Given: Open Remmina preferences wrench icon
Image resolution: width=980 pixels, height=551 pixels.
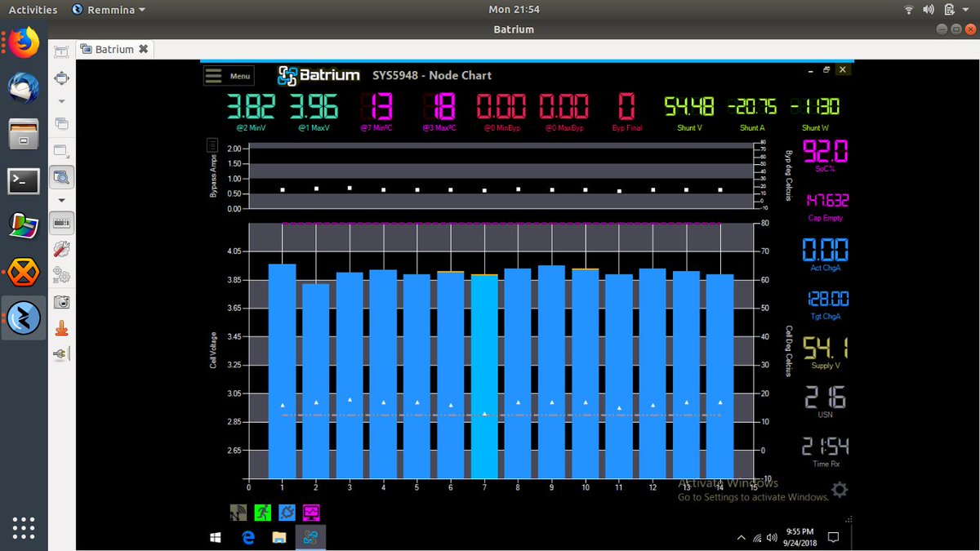Looking at the screenshot, I should (x=61, y=249).
